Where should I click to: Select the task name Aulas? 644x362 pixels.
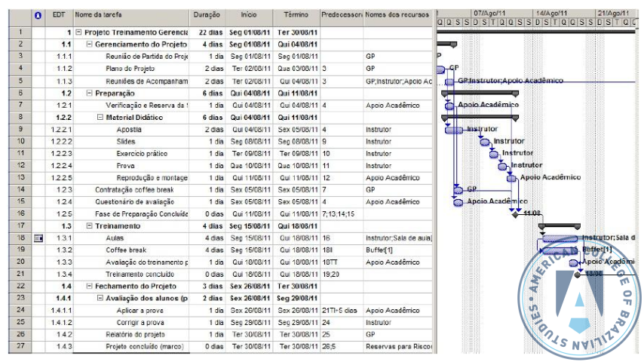pos(115,238)
